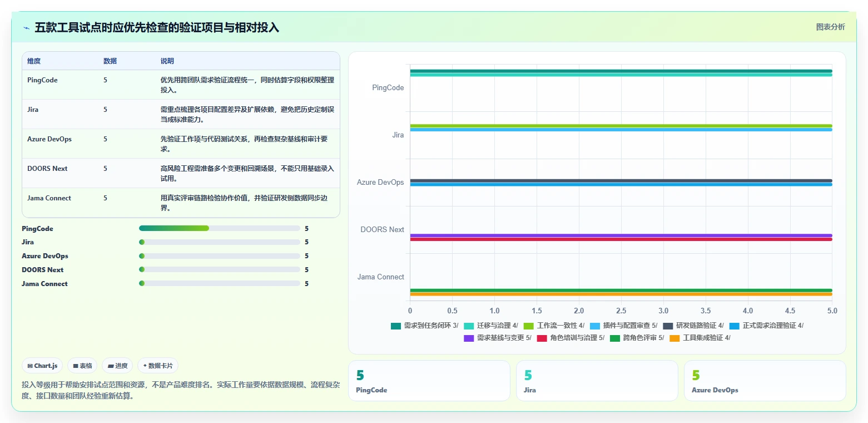Click the Jira progress bar
This screenshot has width=868, height=423.
(220, 242)
